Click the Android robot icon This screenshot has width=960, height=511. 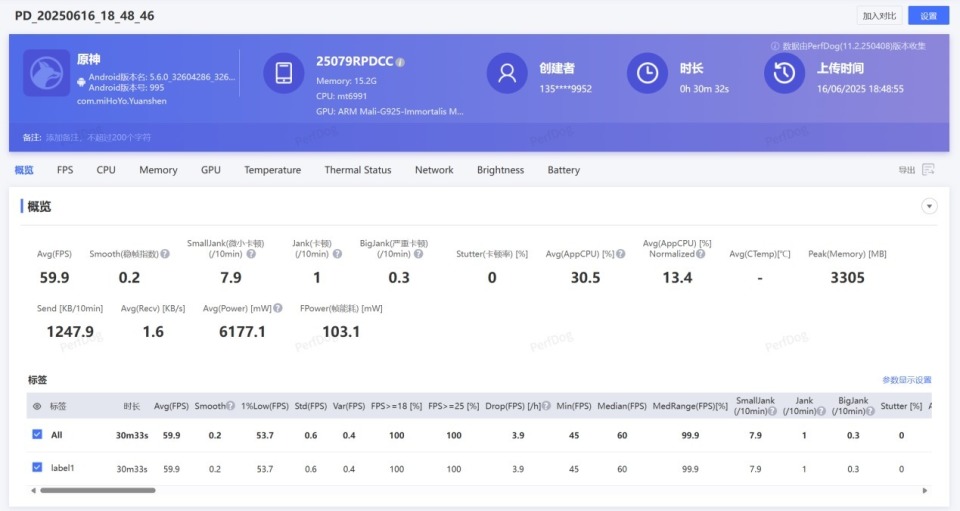pyautogui.click(x=81, y=82)
